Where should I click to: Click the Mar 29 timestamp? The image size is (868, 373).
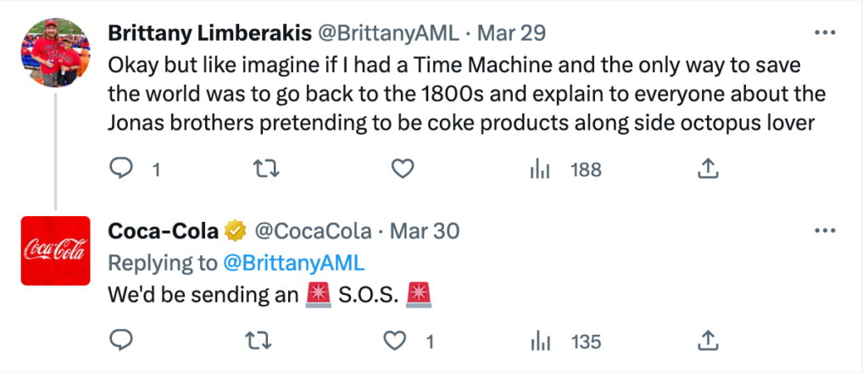(x=512, y=33)
